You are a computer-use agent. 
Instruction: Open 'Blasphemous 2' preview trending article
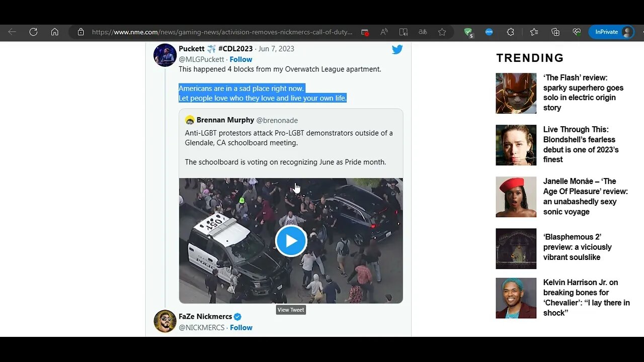point(578,247)
